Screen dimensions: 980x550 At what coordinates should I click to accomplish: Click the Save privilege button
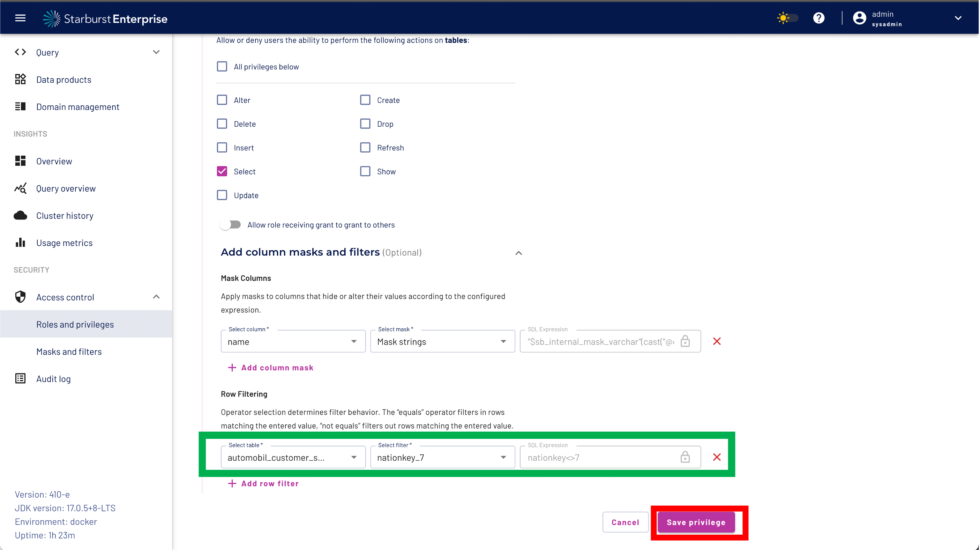point(695,522)
